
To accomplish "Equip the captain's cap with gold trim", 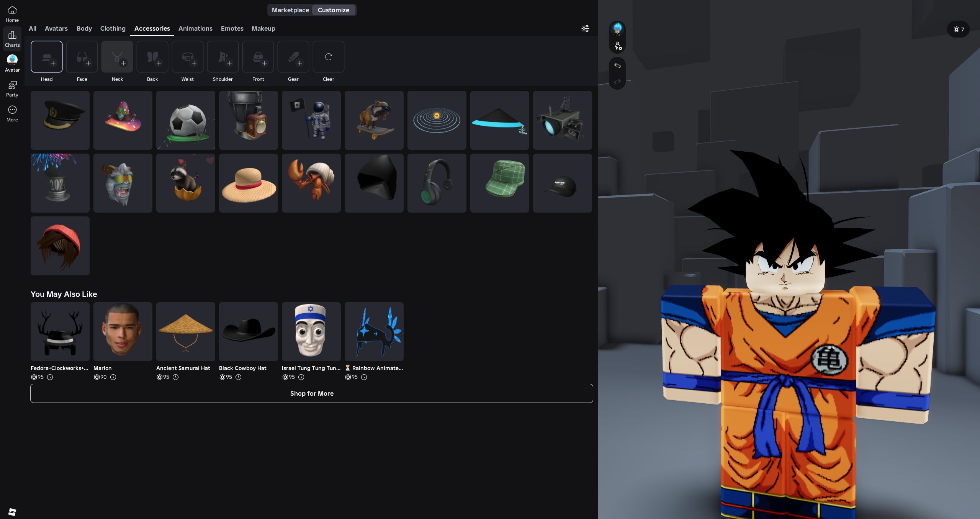I will click(x=60, y=120).
